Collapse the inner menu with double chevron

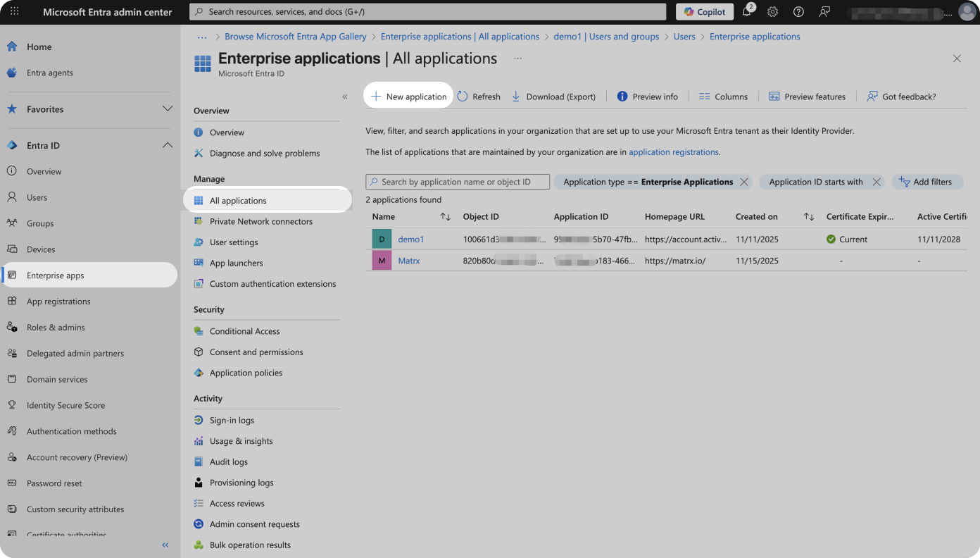click(345, 97)
